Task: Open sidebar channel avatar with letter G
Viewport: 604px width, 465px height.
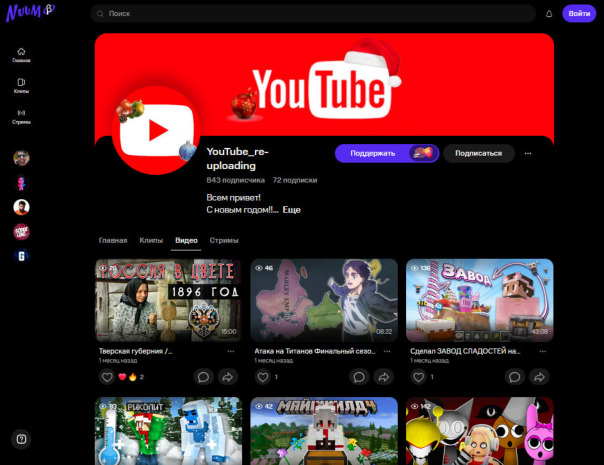Action: point(21,256)
